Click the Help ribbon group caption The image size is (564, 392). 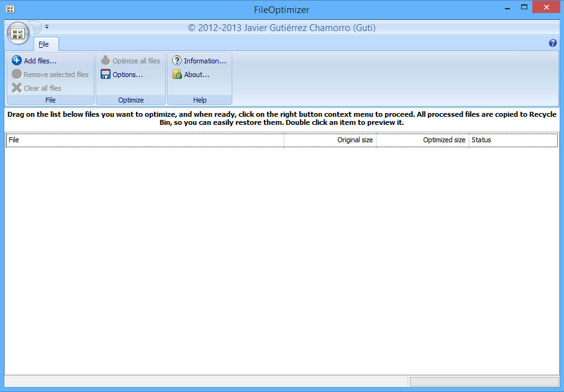(x=199, y=100)
